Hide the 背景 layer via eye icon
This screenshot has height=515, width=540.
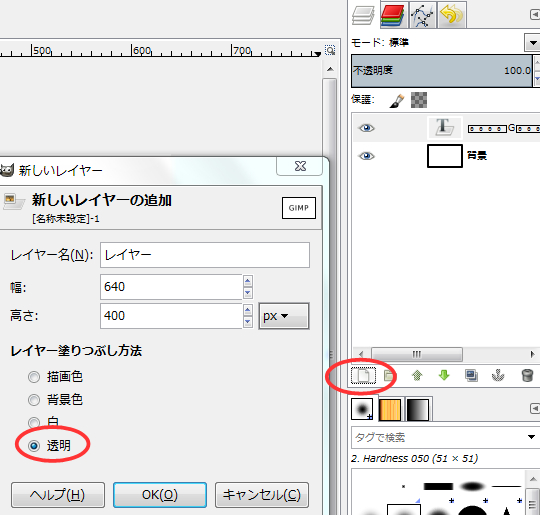pos(366,156)
